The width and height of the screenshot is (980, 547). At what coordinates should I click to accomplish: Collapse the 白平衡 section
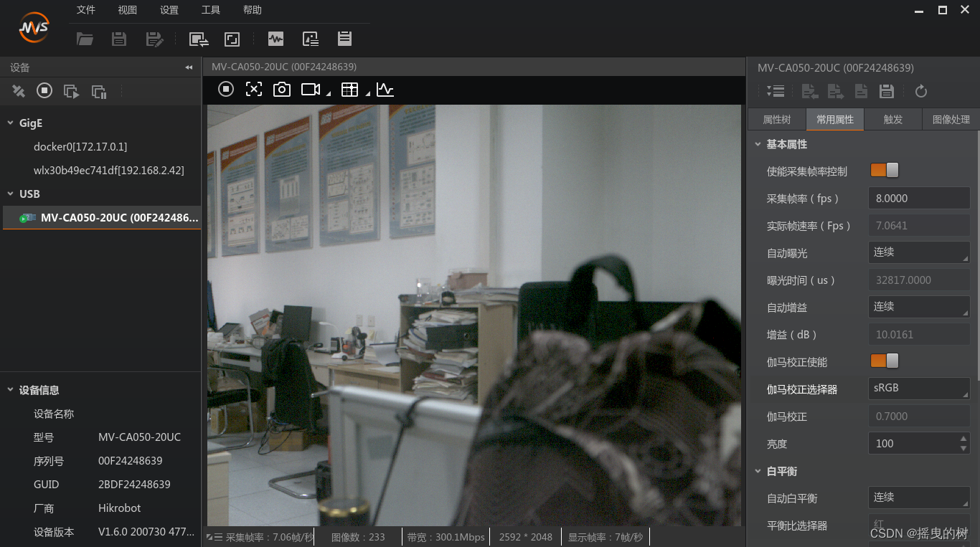point(758,471)
